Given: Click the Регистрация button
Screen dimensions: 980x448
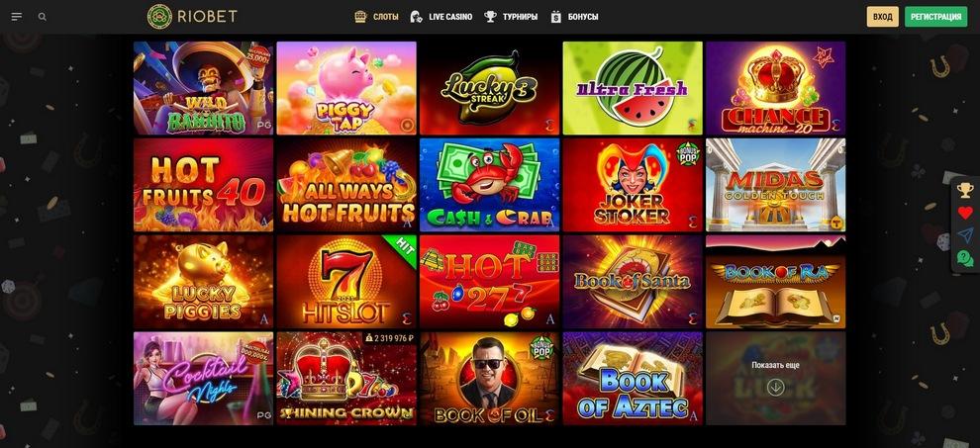Looking at the screenshot, I should (x=935, y=17).
